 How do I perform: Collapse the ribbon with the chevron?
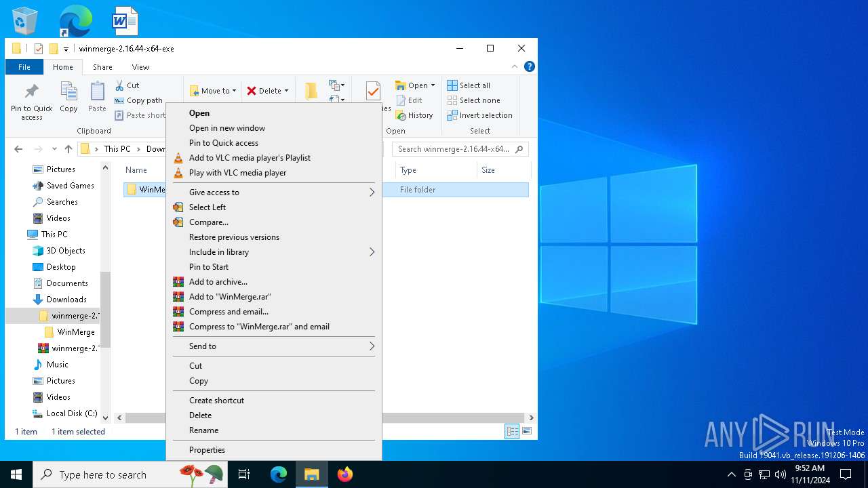515,66
